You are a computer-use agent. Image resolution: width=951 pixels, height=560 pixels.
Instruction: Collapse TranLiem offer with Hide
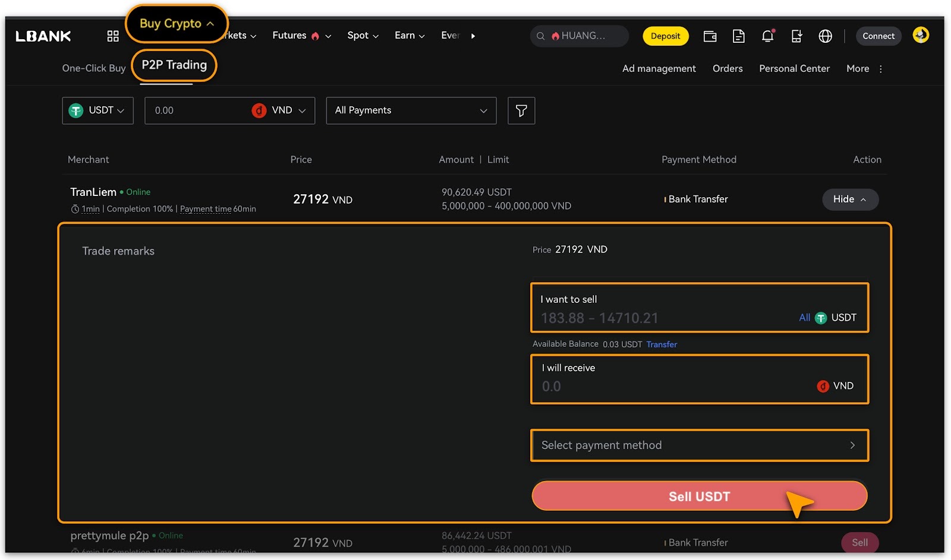849,200
